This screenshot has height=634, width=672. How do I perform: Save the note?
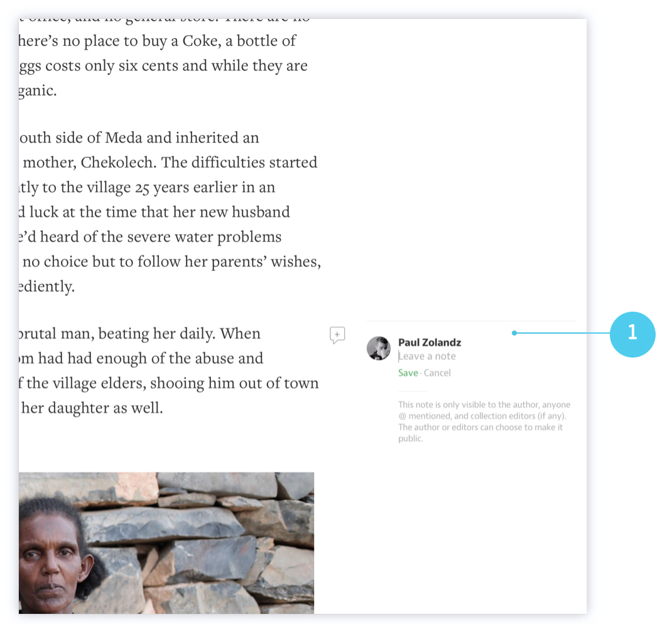[408, 373]
